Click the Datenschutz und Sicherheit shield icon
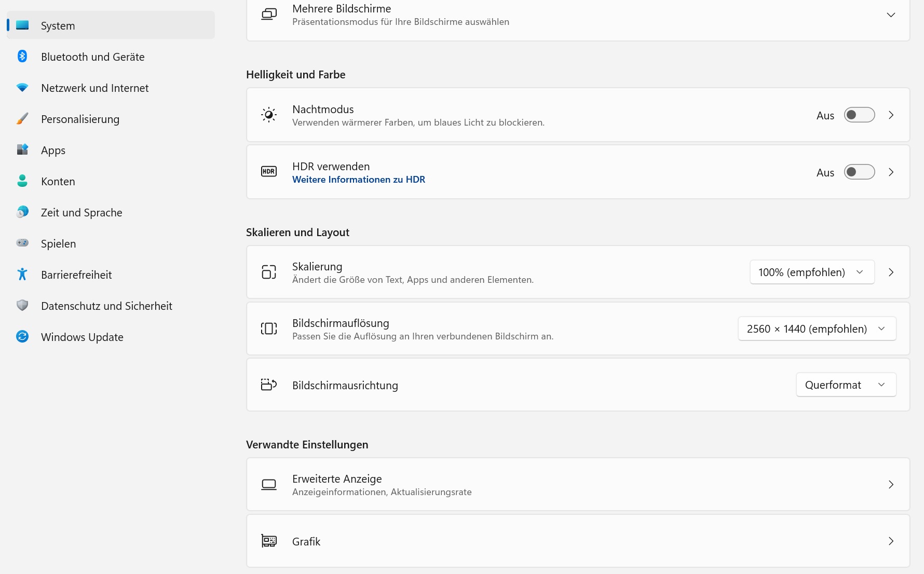The width and height of the screenshot is (924, 574). (22, 306)
